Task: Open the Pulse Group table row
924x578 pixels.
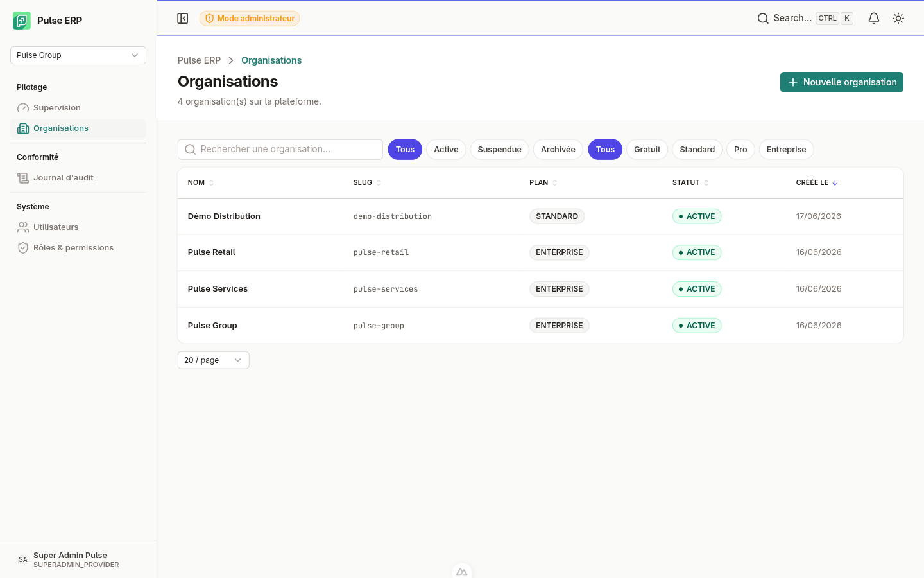Action: pos(540,326)
